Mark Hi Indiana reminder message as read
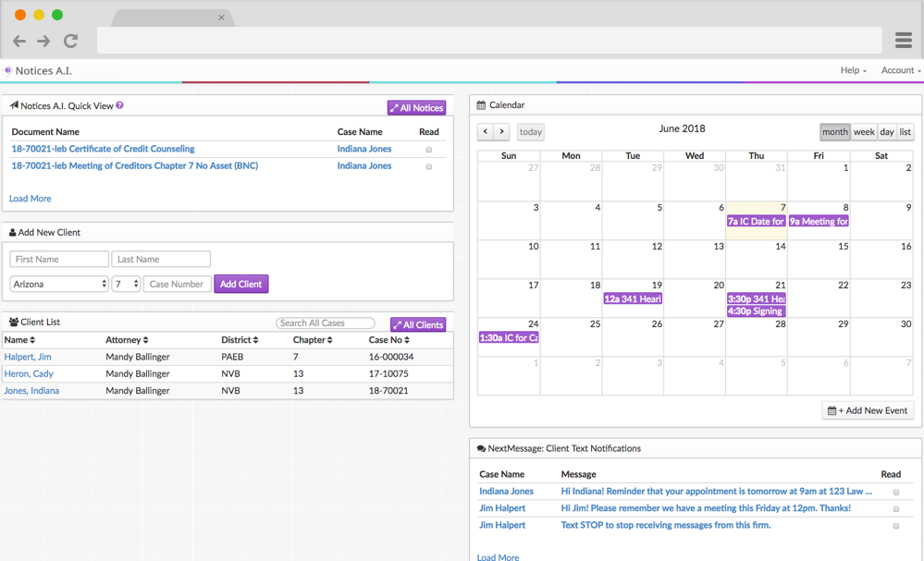 896,492
